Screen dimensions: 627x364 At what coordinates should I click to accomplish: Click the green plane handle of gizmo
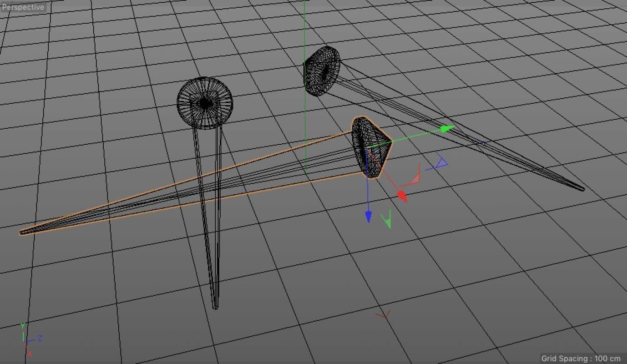[387, 219]
